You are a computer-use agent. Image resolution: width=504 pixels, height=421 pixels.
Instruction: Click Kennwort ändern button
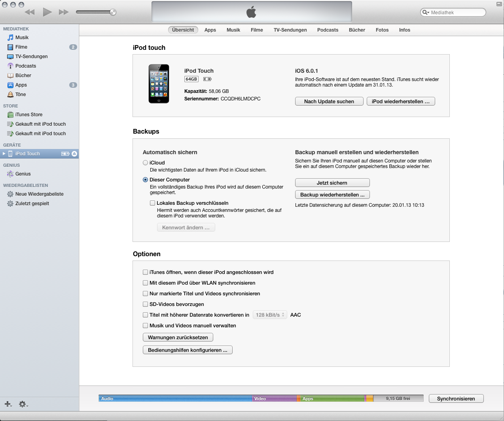tap(186, 228)
